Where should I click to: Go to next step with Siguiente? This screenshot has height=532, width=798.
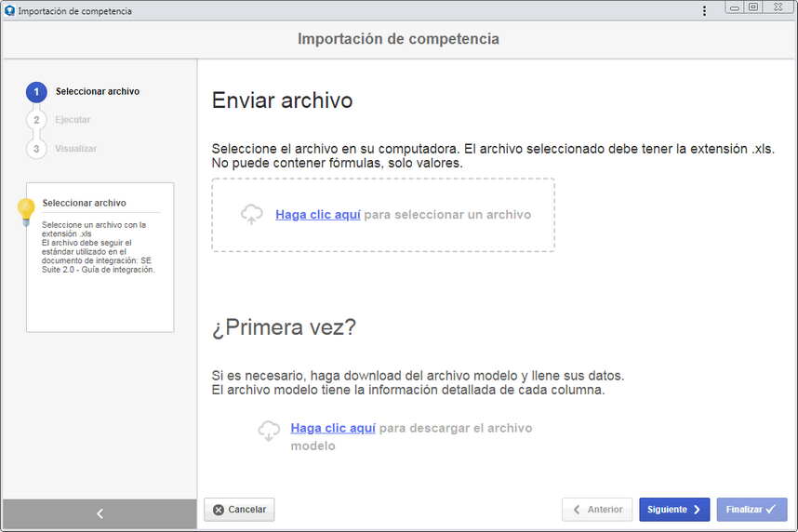674,510
